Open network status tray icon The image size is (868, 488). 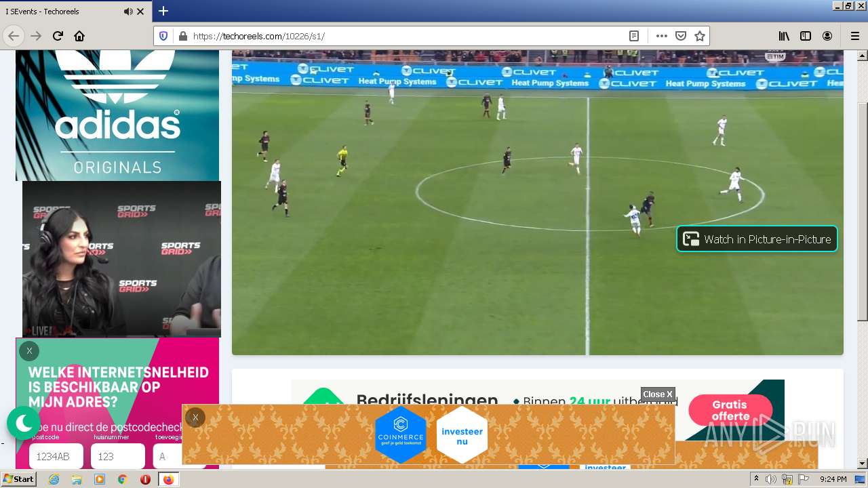pos(787,479)
